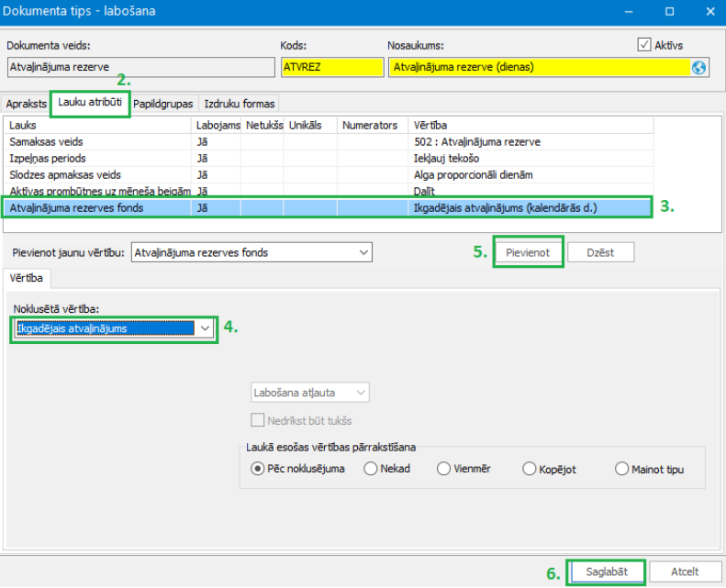726x588 pixels.
Task: Switch to the Apraksts tab
Action: coord(26,104)
